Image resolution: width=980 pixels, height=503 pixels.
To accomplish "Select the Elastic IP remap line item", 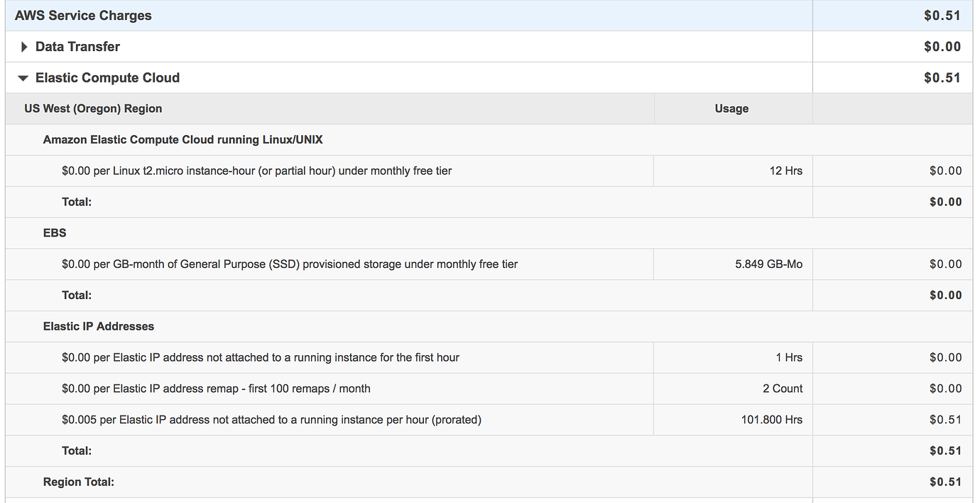I will [x=218, y=389].
